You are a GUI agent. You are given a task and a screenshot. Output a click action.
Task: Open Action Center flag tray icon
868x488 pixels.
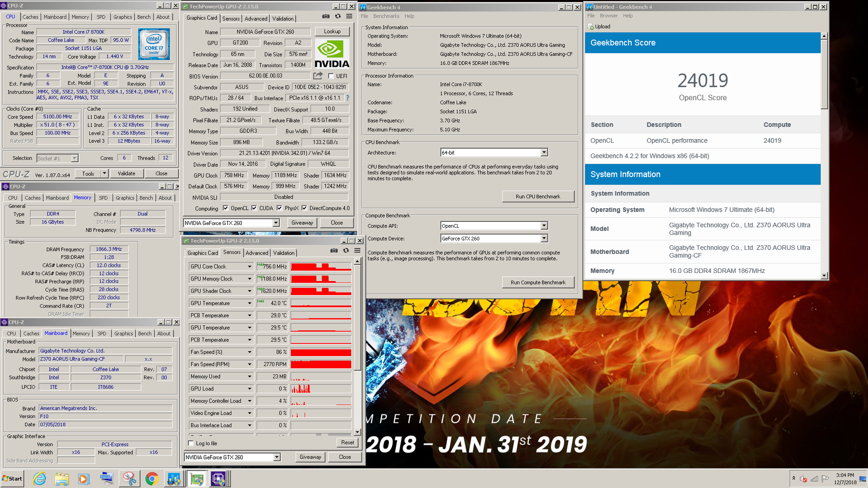pos(825,479)
